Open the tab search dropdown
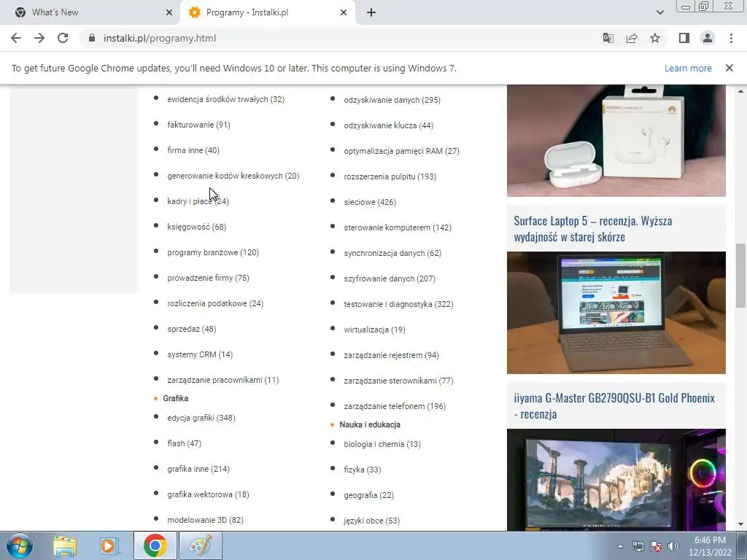This screenshot has height=560, width=747. coord(659,12)
